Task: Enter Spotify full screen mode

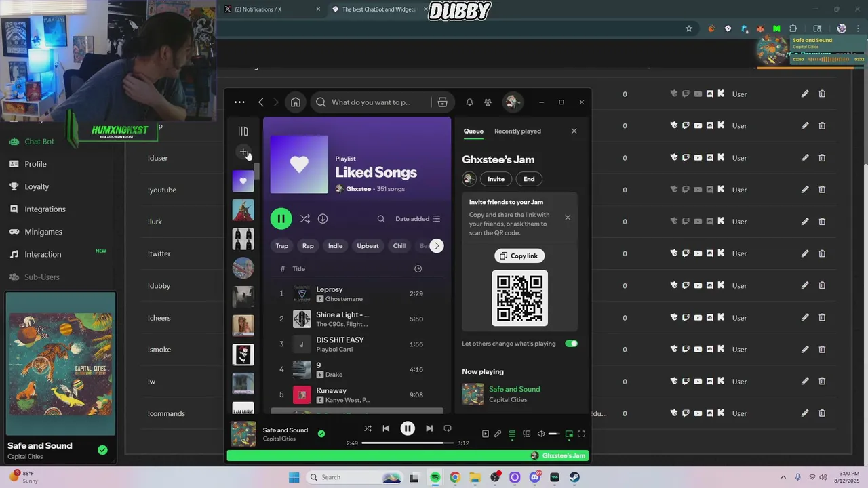Action: pos(581,434)
